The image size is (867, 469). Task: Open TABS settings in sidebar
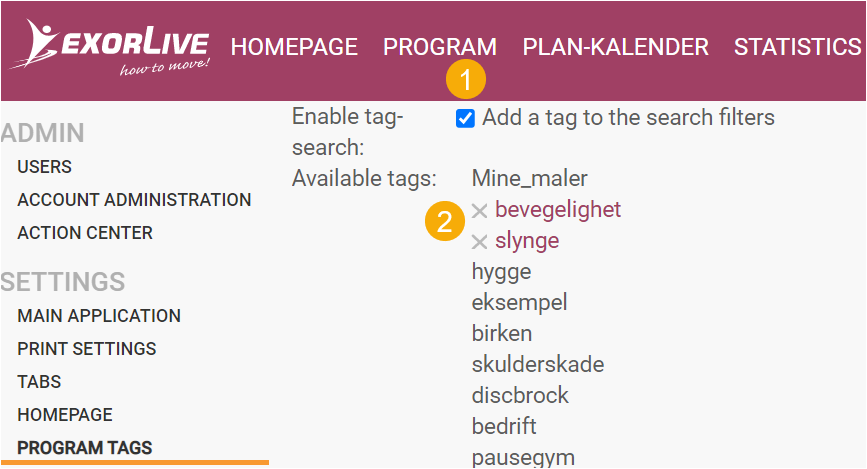tap(39, 382)
